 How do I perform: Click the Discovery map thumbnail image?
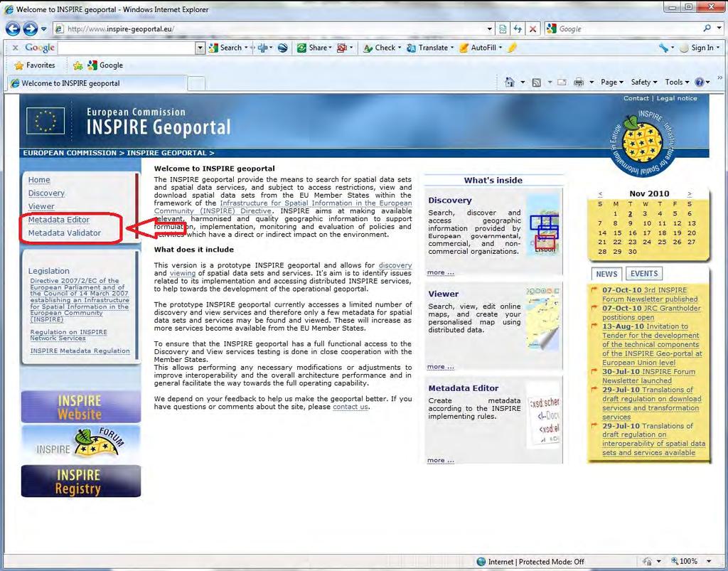[543, 225]
